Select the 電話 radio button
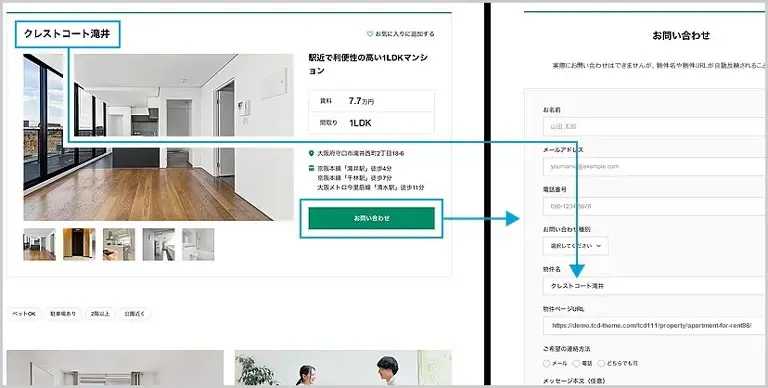The width and height of the screenshot is (768, 388). (576, 364)
